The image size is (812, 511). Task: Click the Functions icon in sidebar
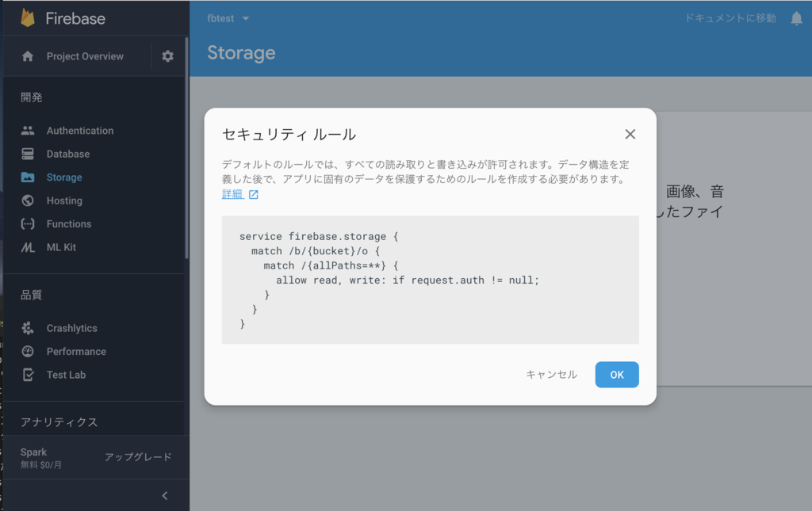click(x=28, y=224)
